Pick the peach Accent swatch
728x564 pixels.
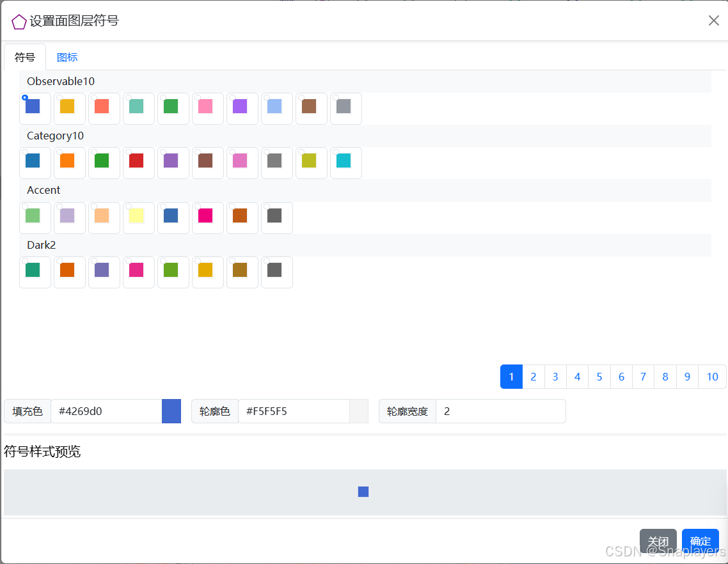pos(104,217)
